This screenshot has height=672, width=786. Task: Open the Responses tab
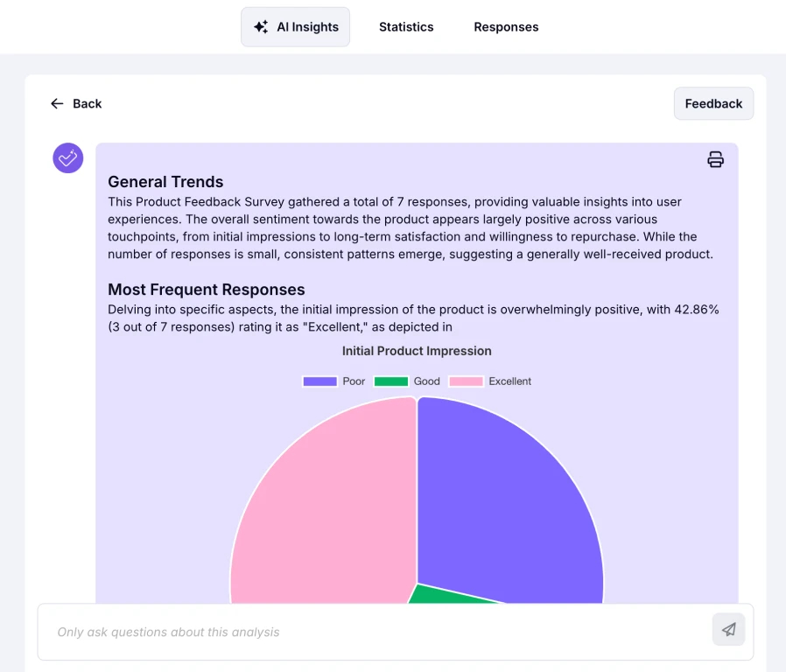tap(506, 27)
